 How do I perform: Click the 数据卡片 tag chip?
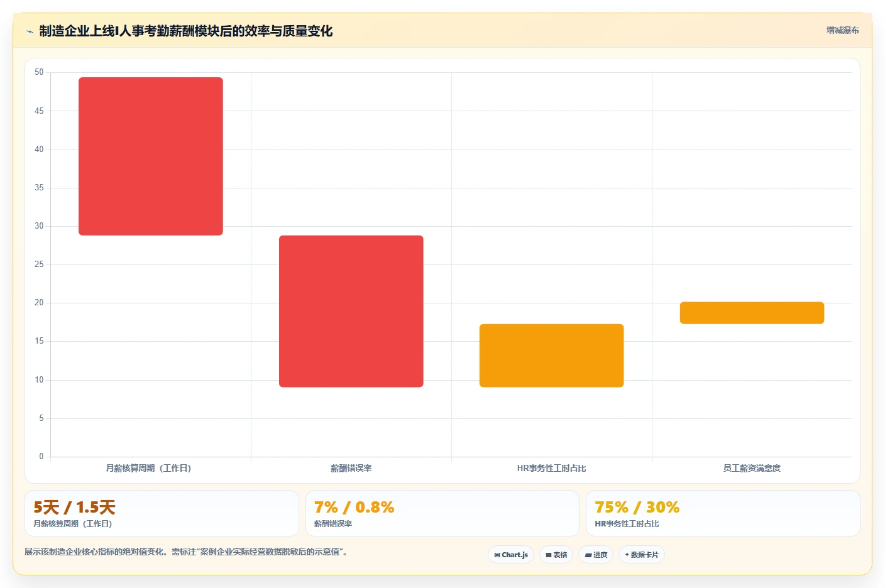coord(642,555)
